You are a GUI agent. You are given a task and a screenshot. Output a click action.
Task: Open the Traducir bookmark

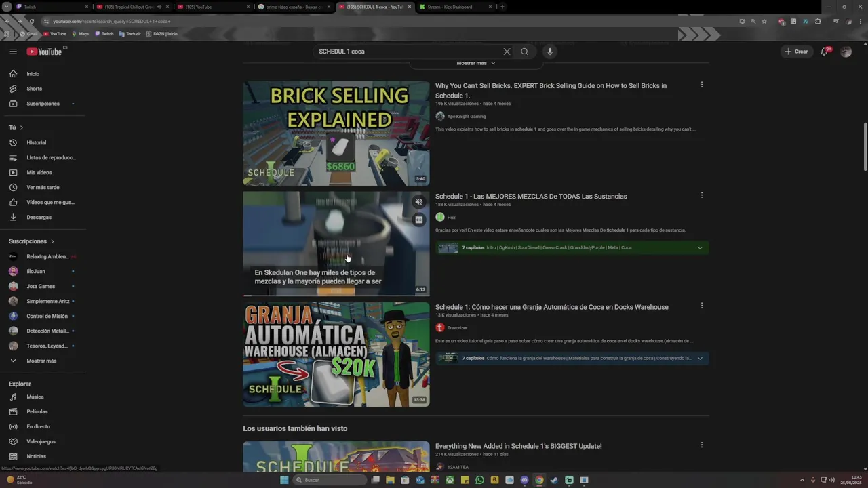[130, 34]
